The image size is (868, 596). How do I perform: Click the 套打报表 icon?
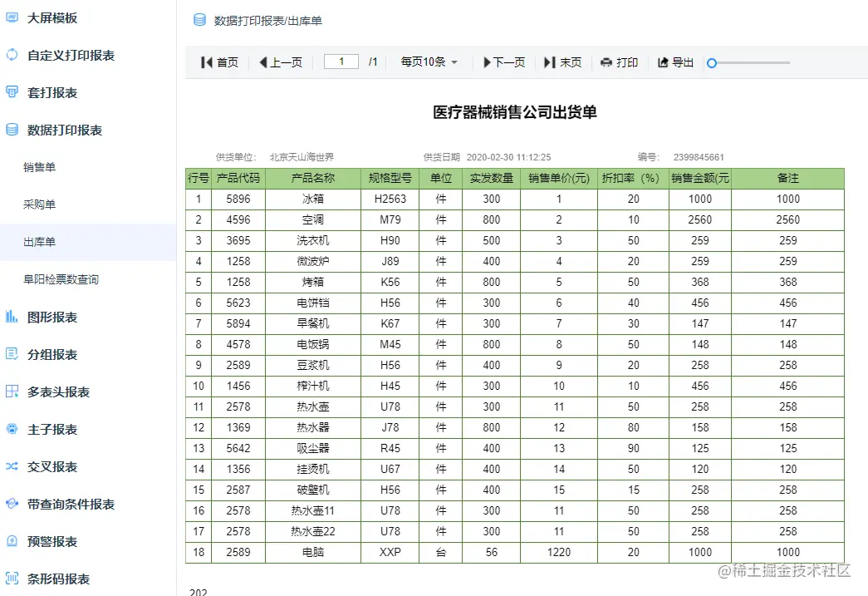pos(12,92)
